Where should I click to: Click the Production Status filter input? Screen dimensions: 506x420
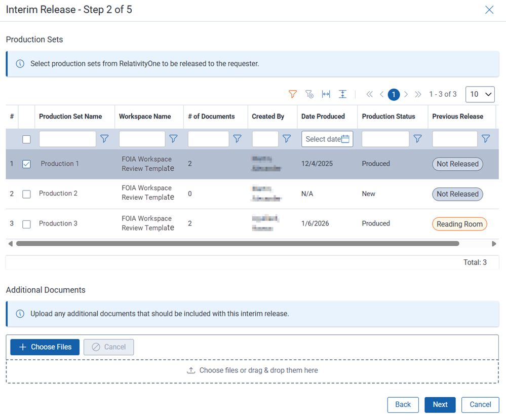(x=385, y=139)
